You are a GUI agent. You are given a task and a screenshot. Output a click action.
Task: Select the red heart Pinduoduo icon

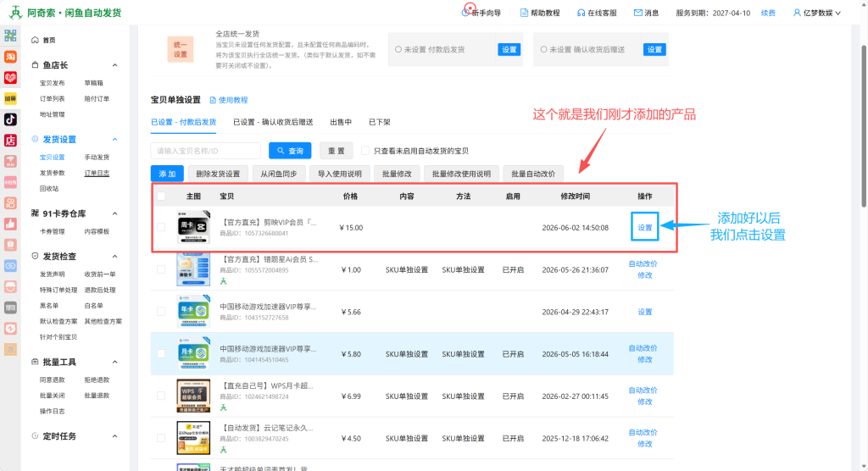pyautogui.click(x=10, y=77)
